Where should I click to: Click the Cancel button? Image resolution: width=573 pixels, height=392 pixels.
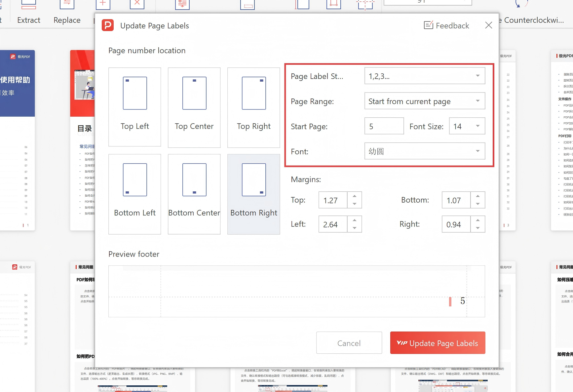coord(349,343)
